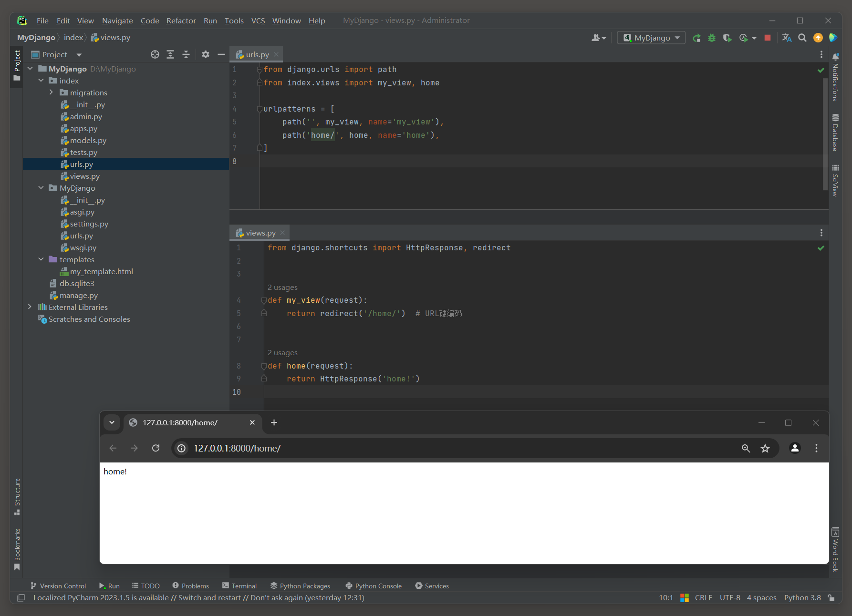
Task: Open Search Everywhere magnifier icon
Action: 802,38
